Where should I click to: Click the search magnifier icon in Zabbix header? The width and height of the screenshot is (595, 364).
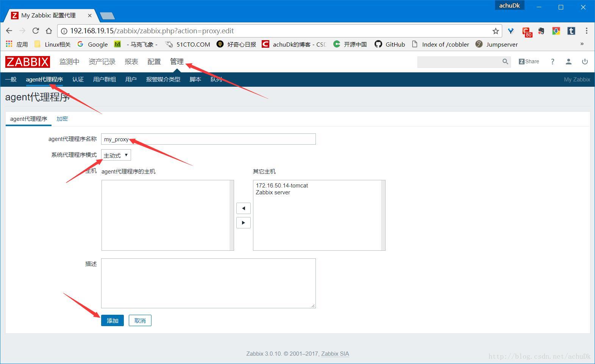coord(505,61)
